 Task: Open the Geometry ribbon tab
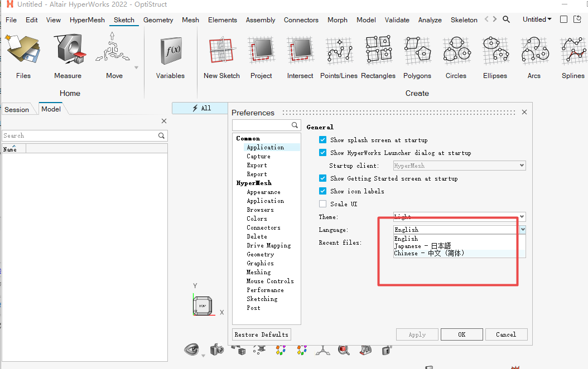(x=158, y=20)
